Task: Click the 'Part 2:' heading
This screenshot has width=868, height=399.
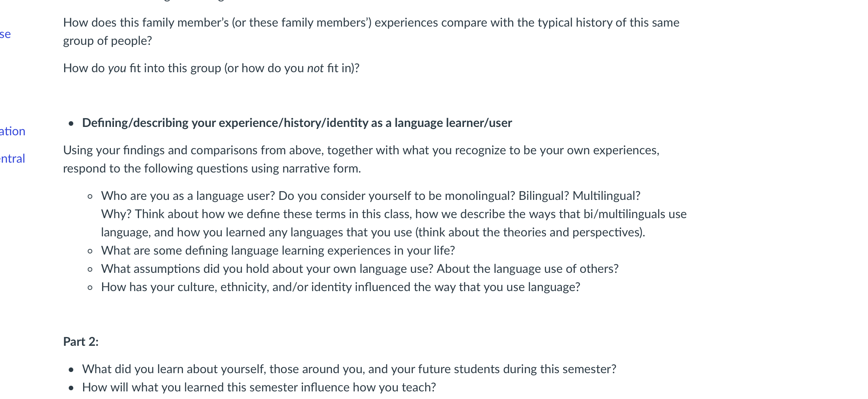Action: click(81, 342)
